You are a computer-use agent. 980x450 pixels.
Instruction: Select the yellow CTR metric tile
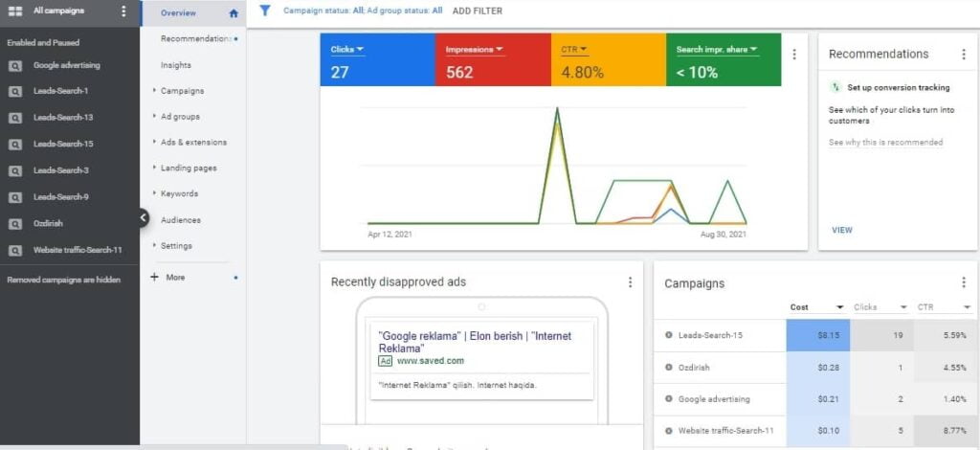[x=608, y=59]
